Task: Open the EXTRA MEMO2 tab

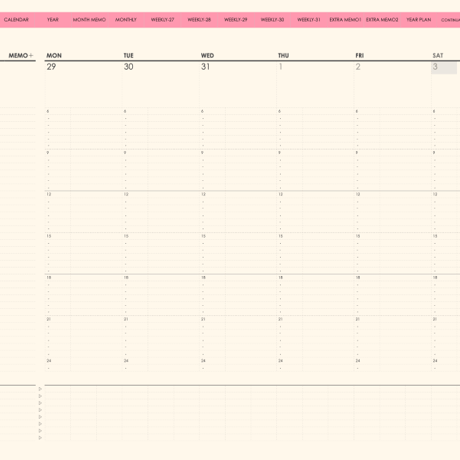Action: [382, 20]
